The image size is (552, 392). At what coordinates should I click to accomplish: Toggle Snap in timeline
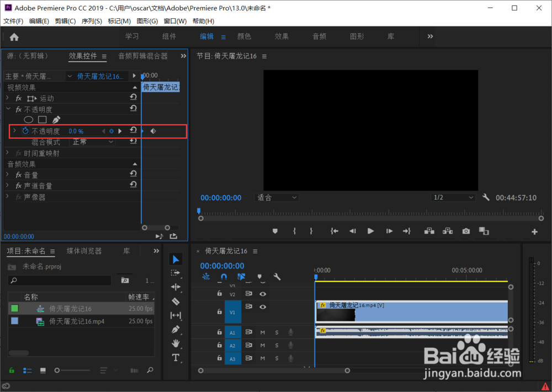click(x=224, y=277)
